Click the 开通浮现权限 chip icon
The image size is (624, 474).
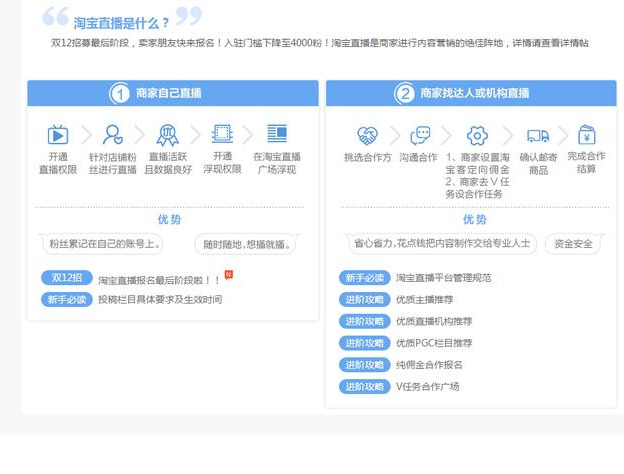[x=222, y=134]
